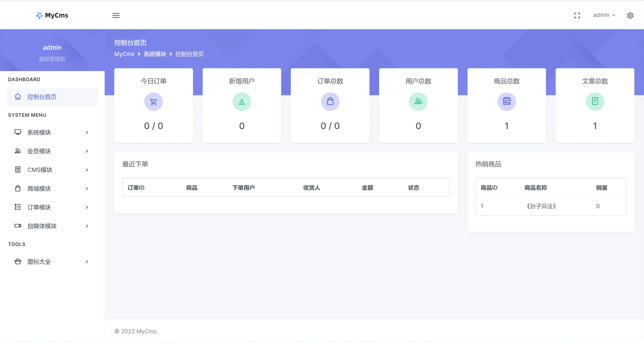This screenshot has height=343, width=644.
Task: Click the store icon on 商品总数 card
Action: coord(507,101)
